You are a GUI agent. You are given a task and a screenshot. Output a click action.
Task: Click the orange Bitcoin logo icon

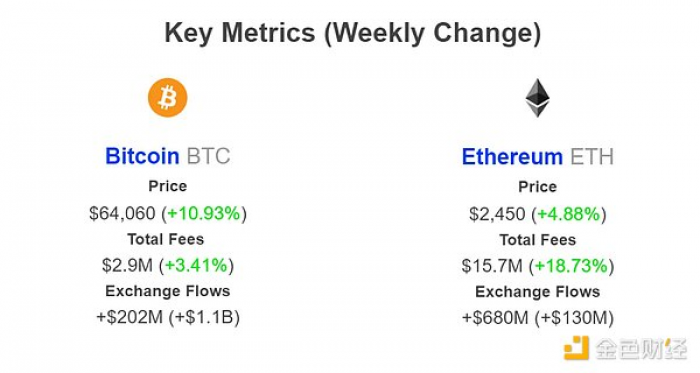tap(168, 98)
